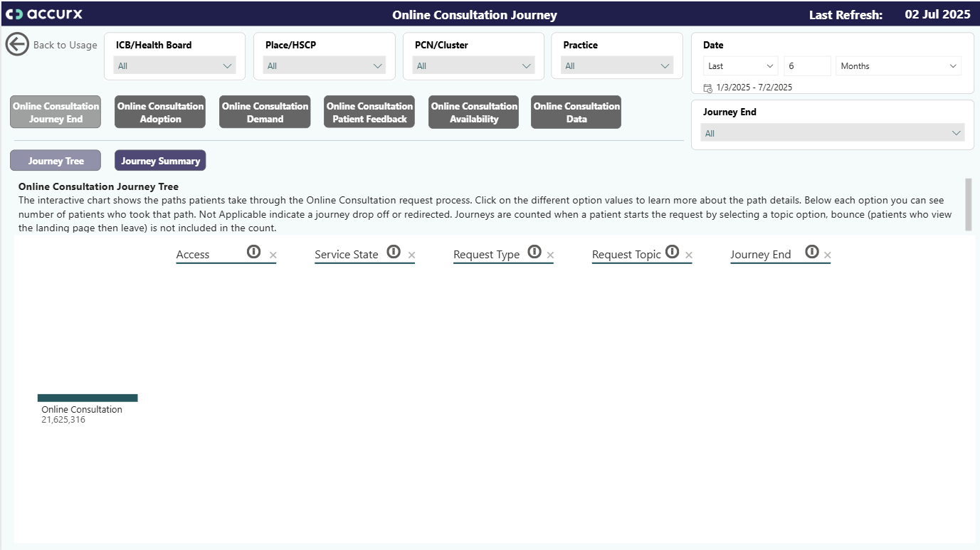Click the 1/3/2025 - 7/2/2025 date range text
This screenshot has width=980, height=550.
pos(754,88)
